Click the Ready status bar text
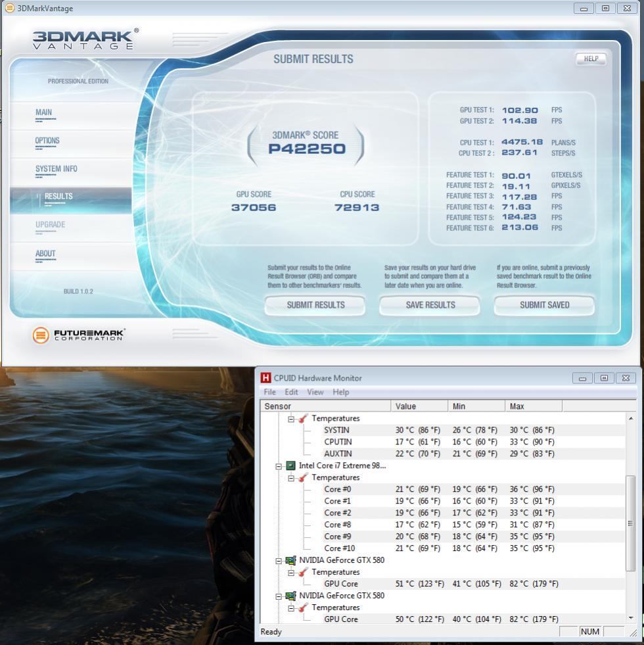The height and width of the screenshot is (645, 644). [x=271, y=632]
